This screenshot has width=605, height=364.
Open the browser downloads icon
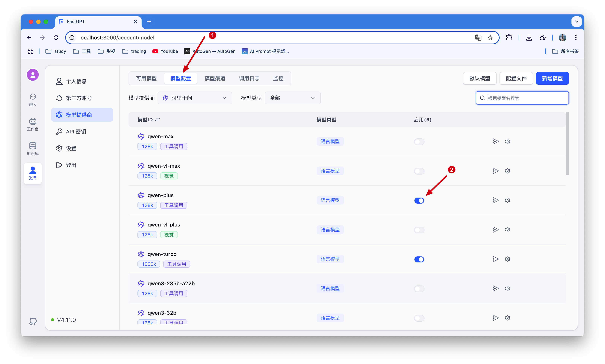tap(529, 38)
